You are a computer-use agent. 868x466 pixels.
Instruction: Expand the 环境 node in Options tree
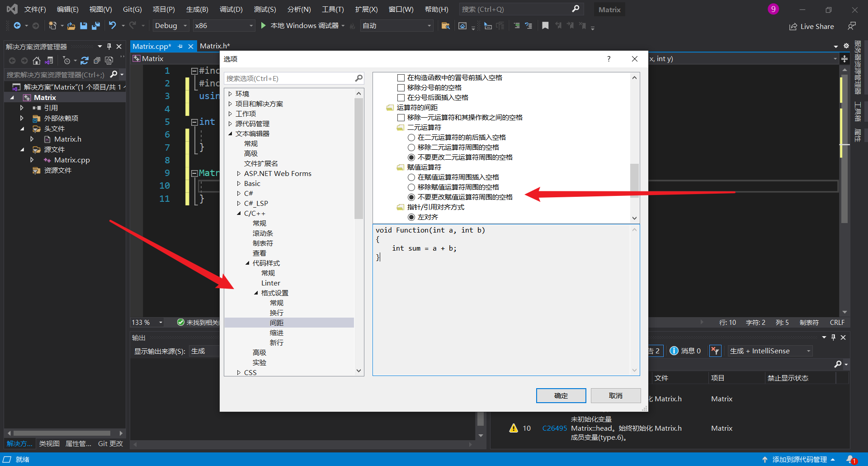pos(230,94)
